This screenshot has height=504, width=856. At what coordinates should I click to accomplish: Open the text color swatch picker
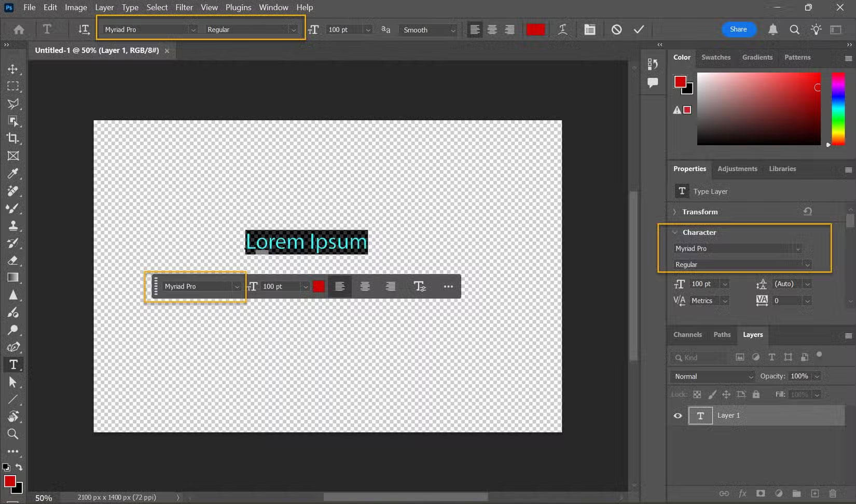point(535,30)
